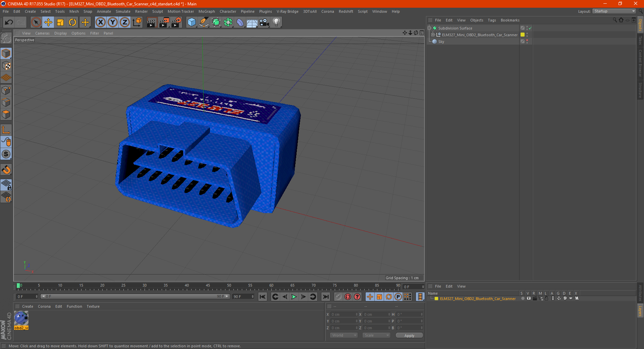Screen dimensions: 644x349
Task: Click ELM327 layer yellow color swatch
Action: pyautogui.click(x=436, y=299)
